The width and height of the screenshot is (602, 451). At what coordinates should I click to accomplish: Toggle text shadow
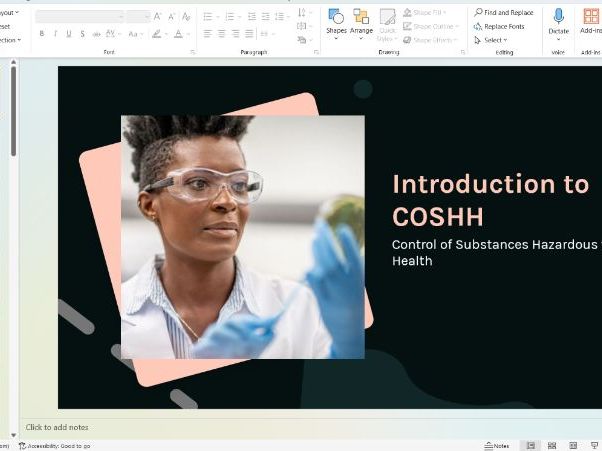(x=83, y=34)
